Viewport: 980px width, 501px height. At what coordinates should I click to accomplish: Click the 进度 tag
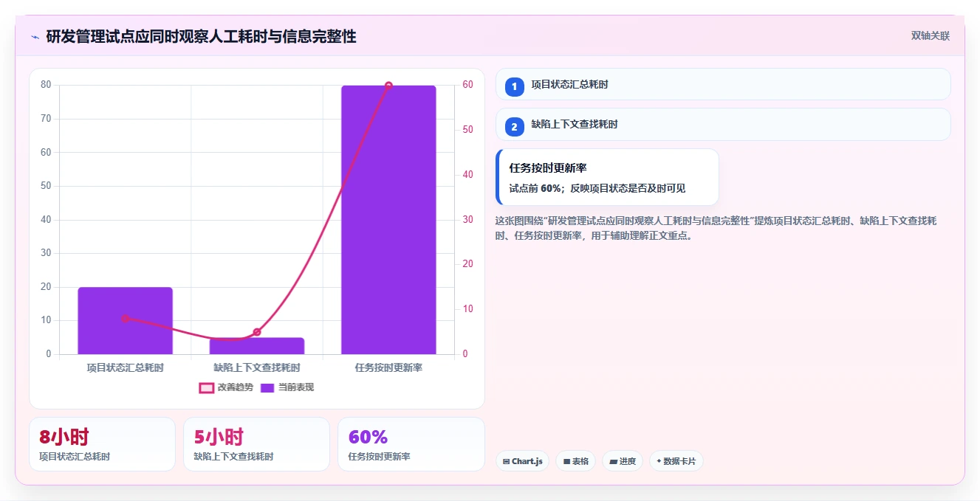(x=623, y=461)
